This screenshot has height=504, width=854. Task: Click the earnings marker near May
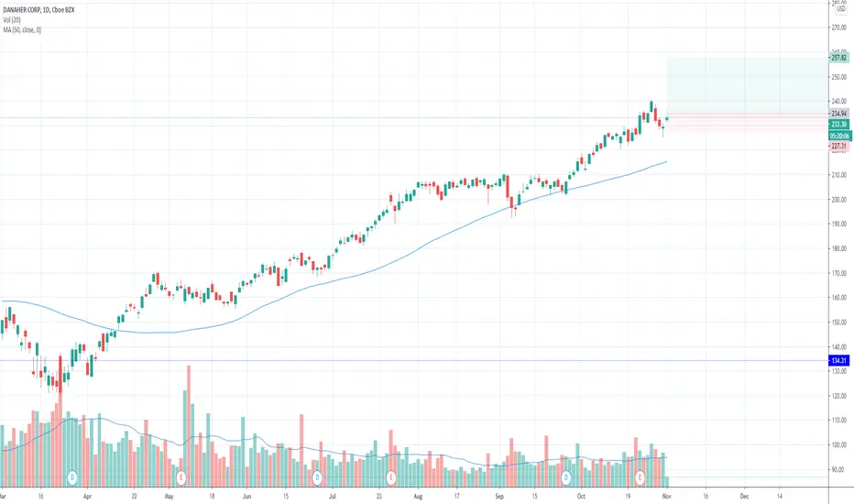tap(181, 477)
